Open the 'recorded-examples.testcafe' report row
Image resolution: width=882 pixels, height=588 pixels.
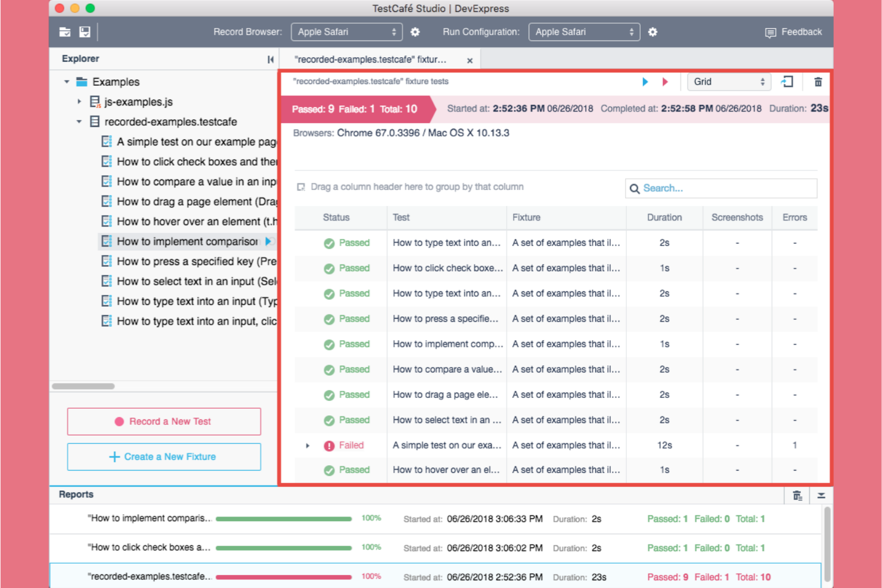coord(436,577)
